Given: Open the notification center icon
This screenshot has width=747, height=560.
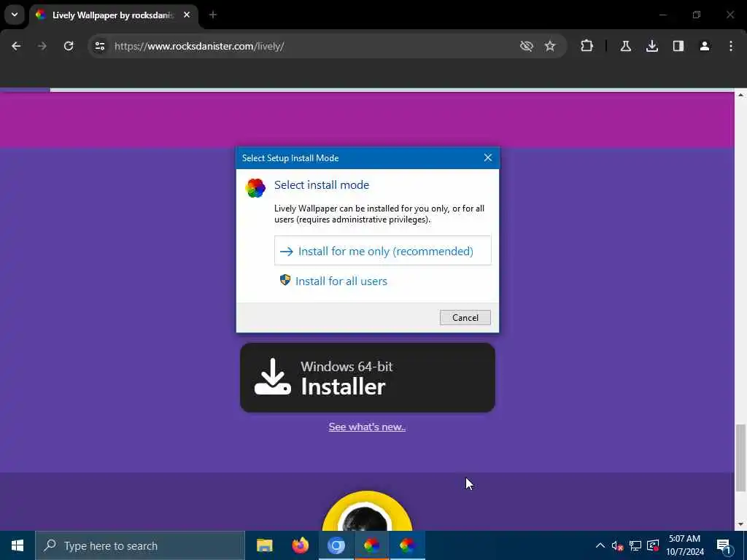Looking at the screenshot, I should coord(724,545).
